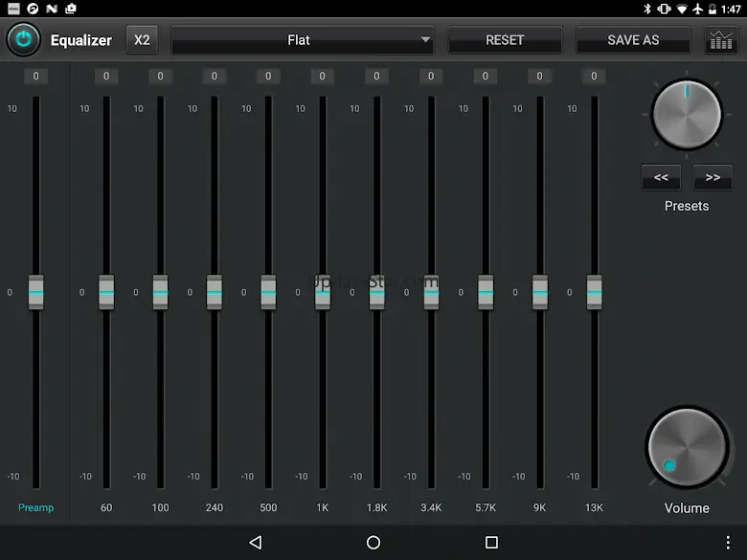Click the 100 Hz band slider handle
The image size is (747, 560).
[x=160, y=292]
